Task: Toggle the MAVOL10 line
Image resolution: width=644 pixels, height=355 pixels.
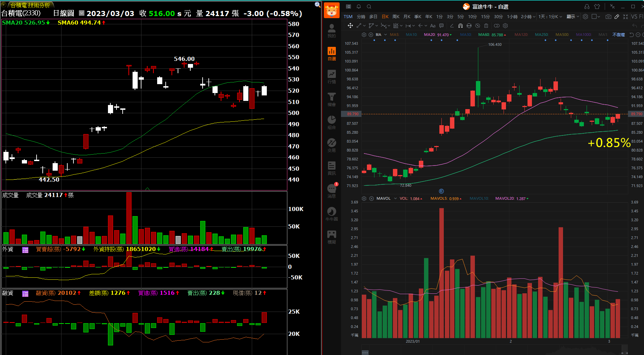Action: click(479, 198)
